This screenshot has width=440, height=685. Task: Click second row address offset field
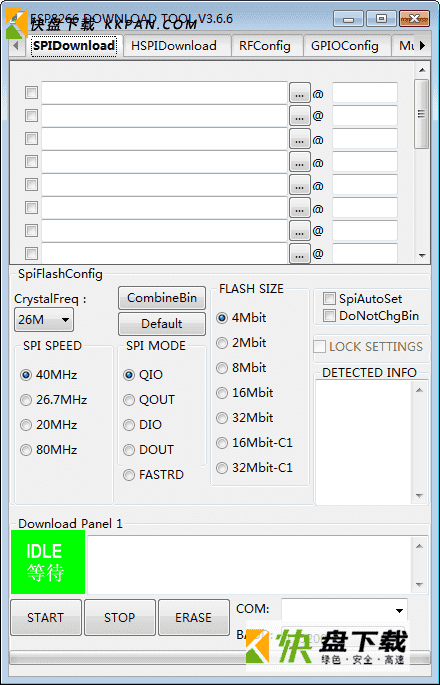365,116
